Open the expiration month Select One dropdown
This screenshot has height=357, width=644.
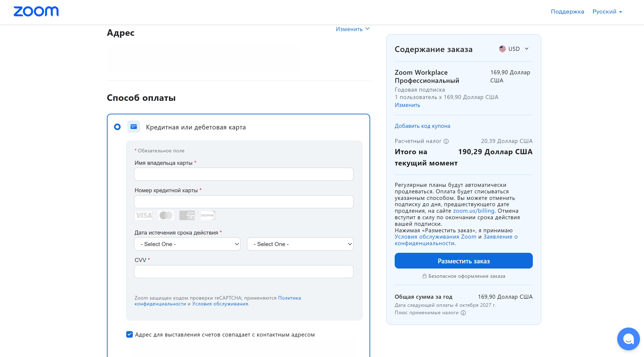[187, 244]
